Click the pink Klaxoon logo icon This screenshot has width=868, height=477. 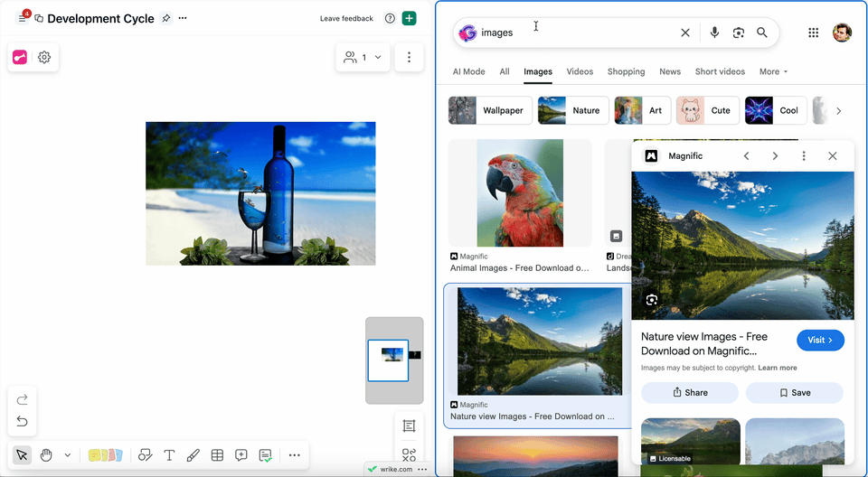click(x=20, y=57)
